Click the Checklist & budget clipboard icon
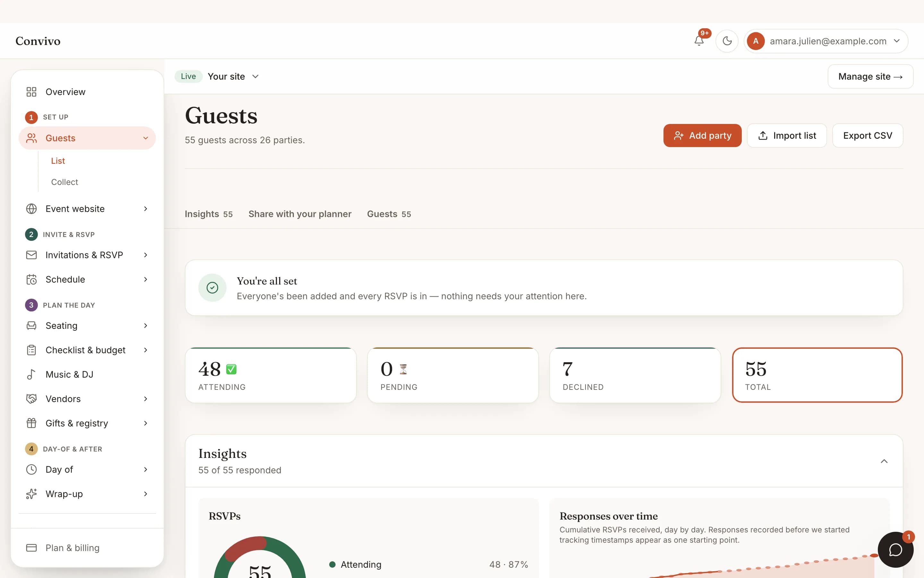Viewport: 924px width, 578px height. click(31, 350)
